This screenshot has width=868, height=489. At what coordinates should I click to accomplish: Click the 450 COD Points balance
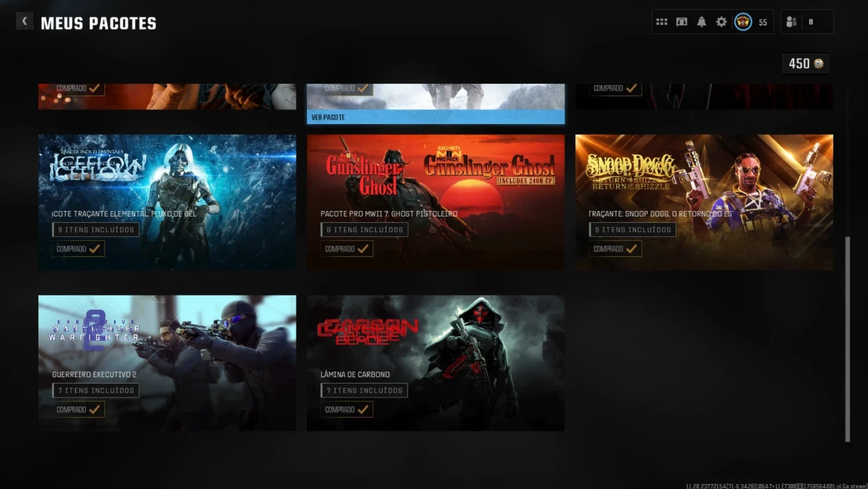tap(799, 63)
